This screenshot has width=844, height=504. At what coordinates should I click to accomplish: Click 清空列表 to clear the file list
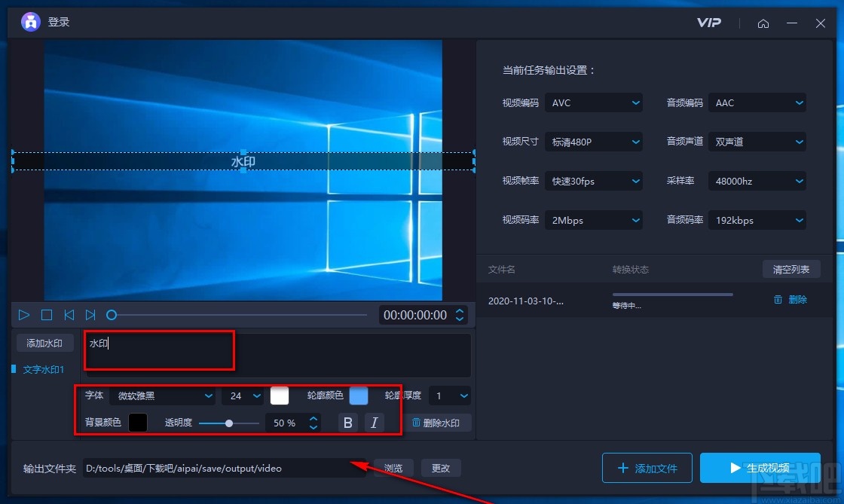pyautogui.click(x=791, y=269)
